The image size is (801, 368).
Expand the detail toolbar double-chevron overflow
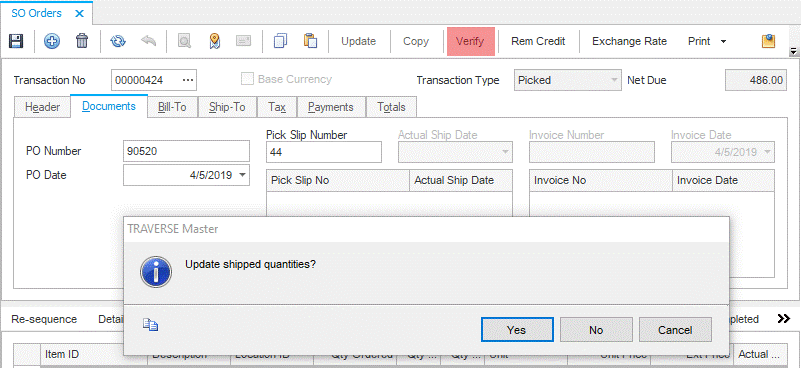(784, 319)
